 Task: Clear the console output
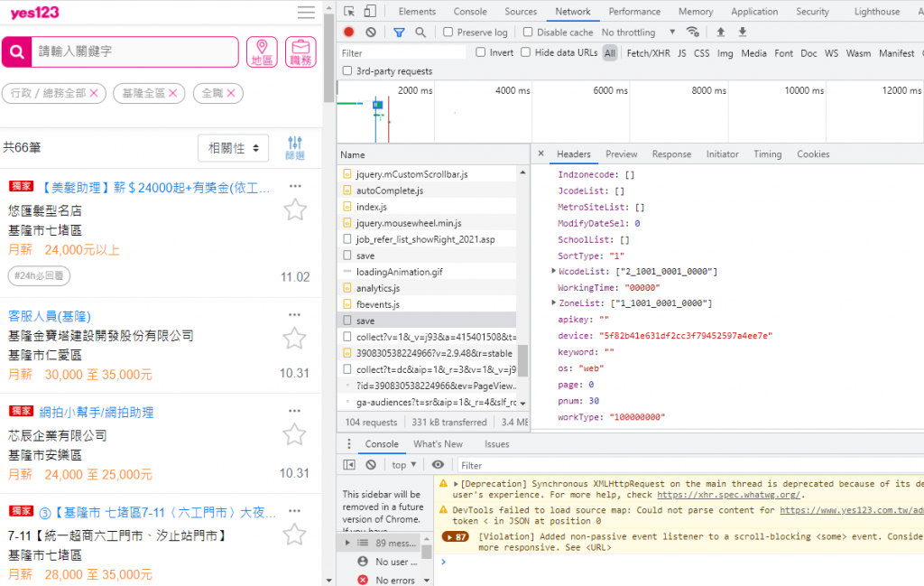click(371, 464)
